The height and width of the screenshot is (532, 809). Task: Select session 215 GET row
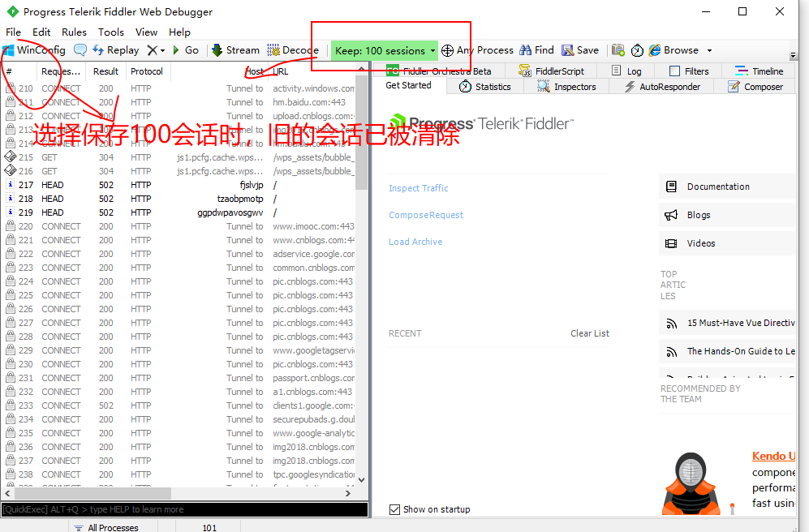(179, 157)
